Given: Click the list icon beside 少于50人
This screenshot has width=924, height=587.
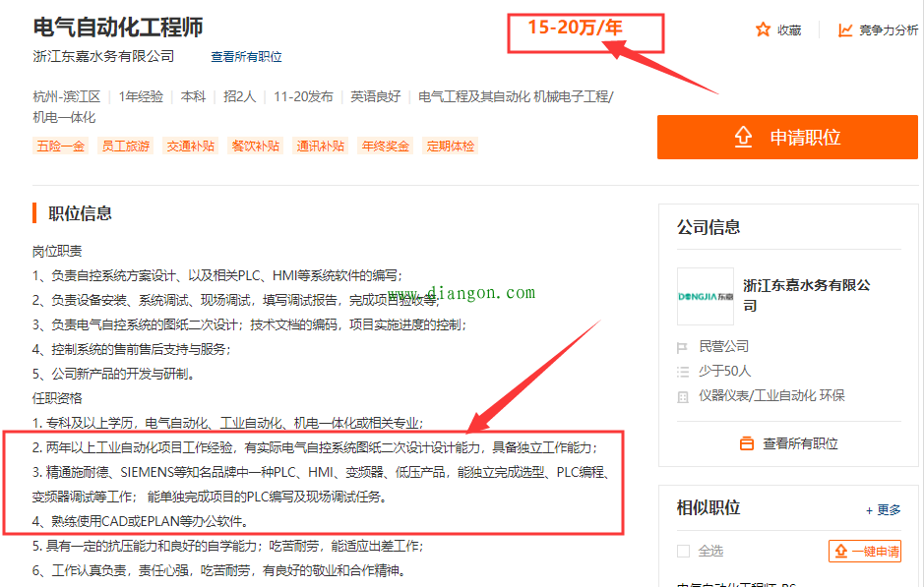Looking at the screenshot, I should click(681, 371).
